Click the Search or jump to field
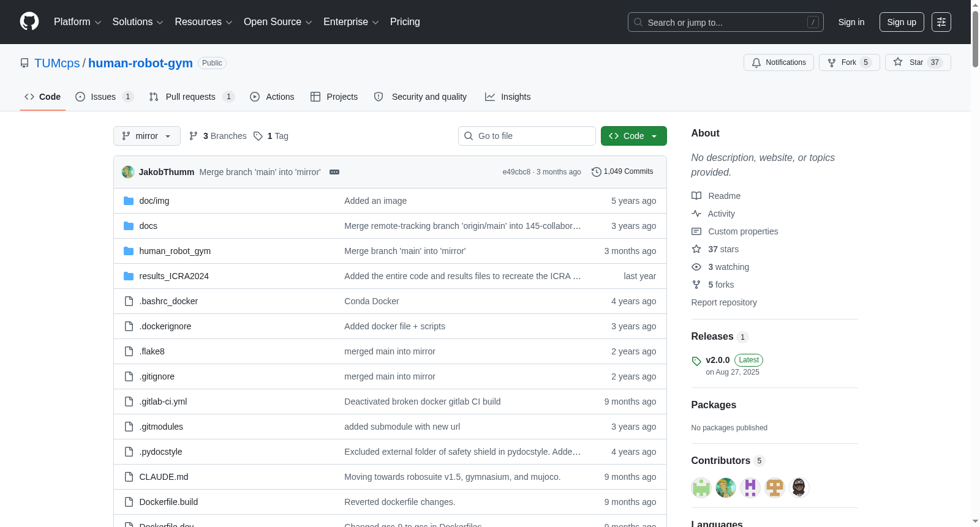980x527 pixels. (725, 22)
